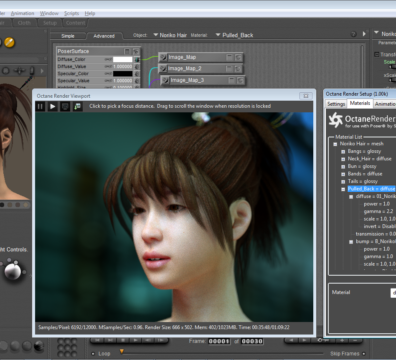Select transmission tree row in Material List
396x360 pixels.
click(376, 234)
